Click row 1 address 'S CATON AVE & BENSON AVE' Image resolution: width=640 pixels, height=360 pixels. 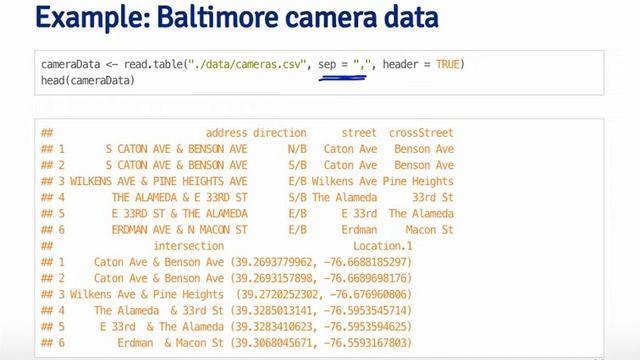tap(176, 149)
